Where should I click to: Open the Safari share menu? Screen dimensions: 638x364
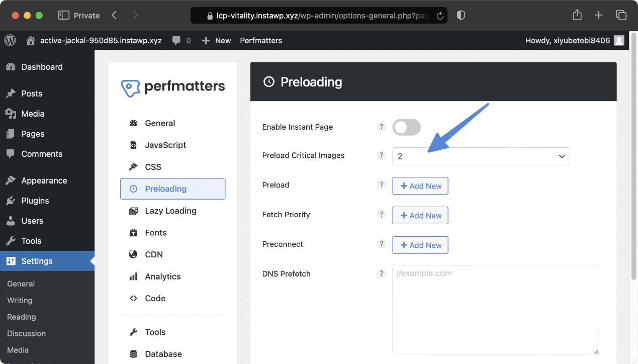pos(577,15)
